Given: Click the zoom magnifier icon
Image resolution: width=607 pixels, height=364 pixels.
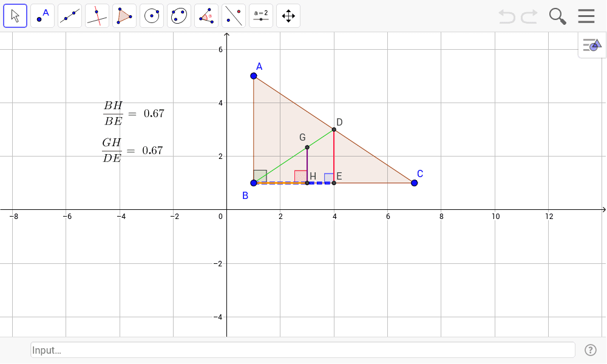Looking at the screenshot, I should coord(557,16).
